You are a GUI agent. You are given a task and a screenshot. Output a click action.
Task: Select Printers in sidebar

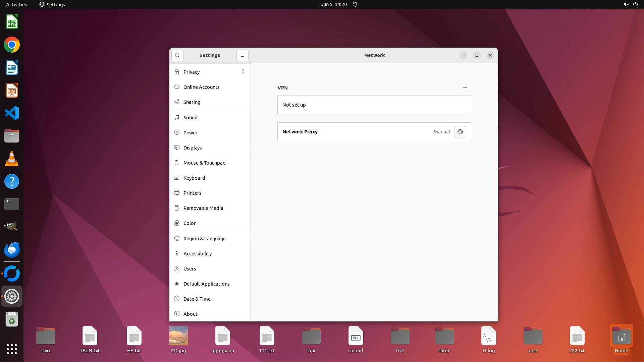point(192,193)
